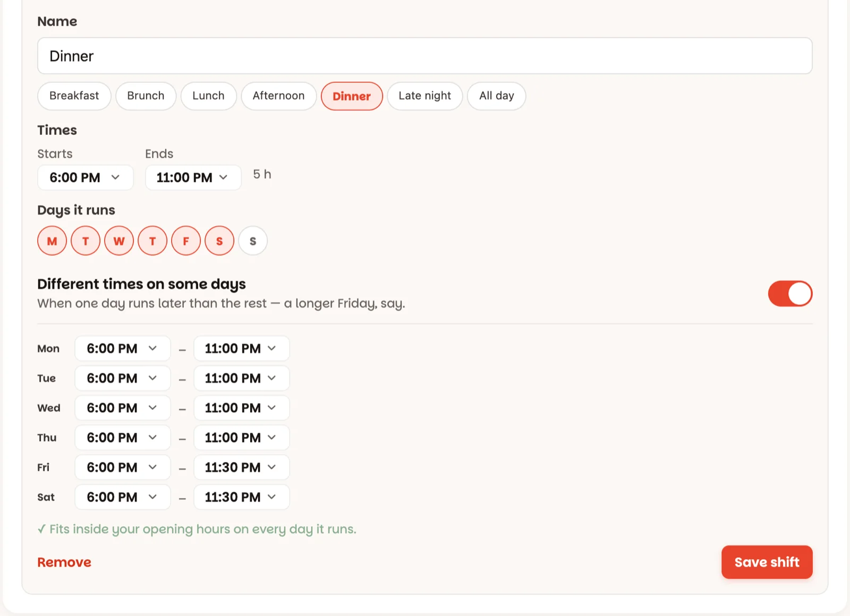The image size is (850, 616).
Task: Choose the Late night preset chip
Action: click(x=425, y=96)
